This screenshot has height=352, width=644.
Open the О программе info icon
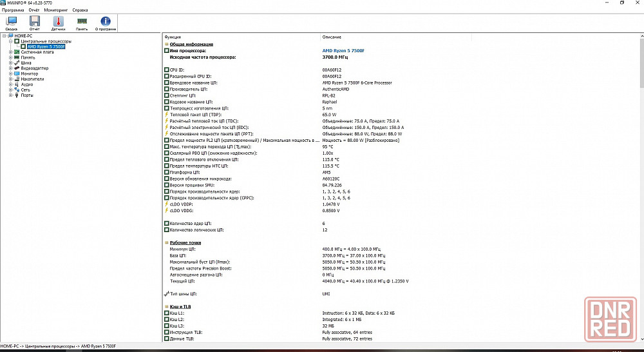click(x=106, y=21)
